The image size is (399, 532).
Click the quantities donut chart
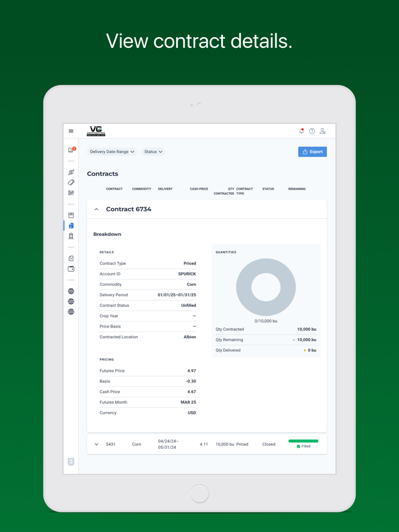[266, 287]
